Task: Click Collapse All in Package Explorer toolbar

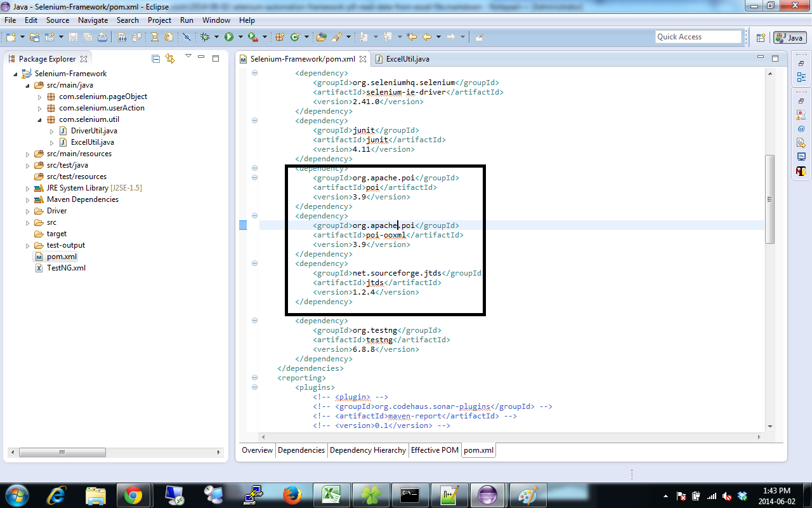Action: pos(155,58)
